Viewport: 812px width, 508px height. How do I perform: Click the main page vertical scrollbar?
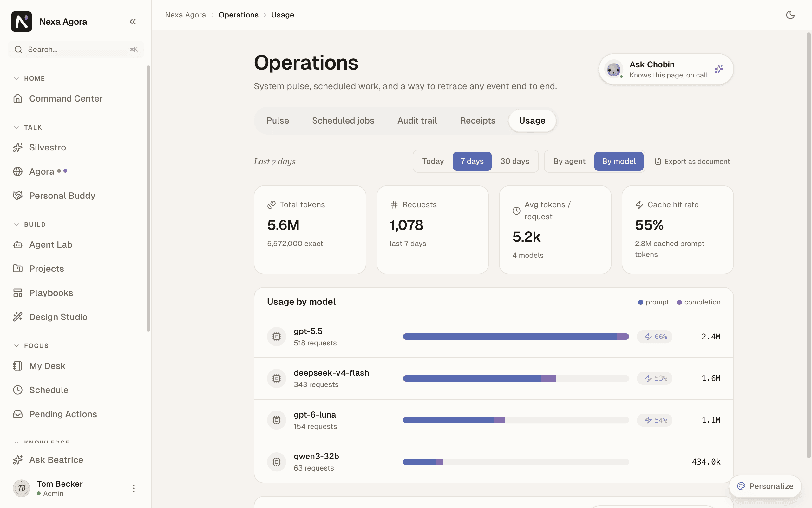click(809, 245)
